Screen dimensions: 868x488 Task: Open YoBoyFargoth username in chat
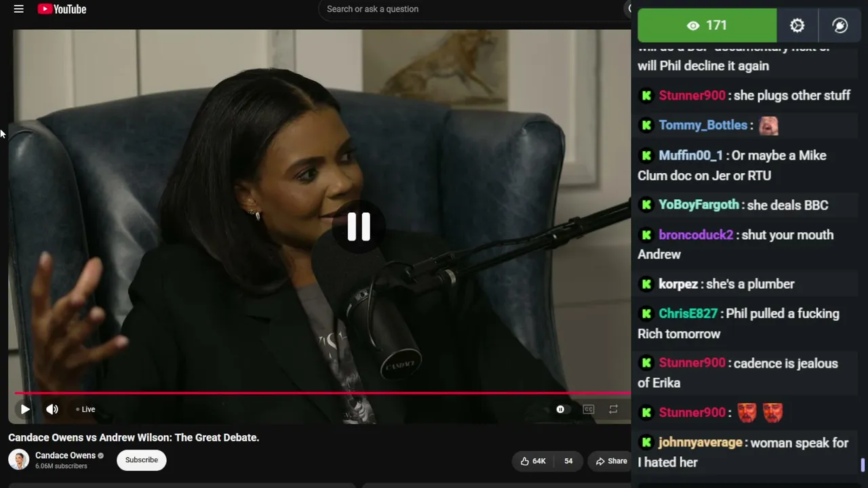coord(699,205)
